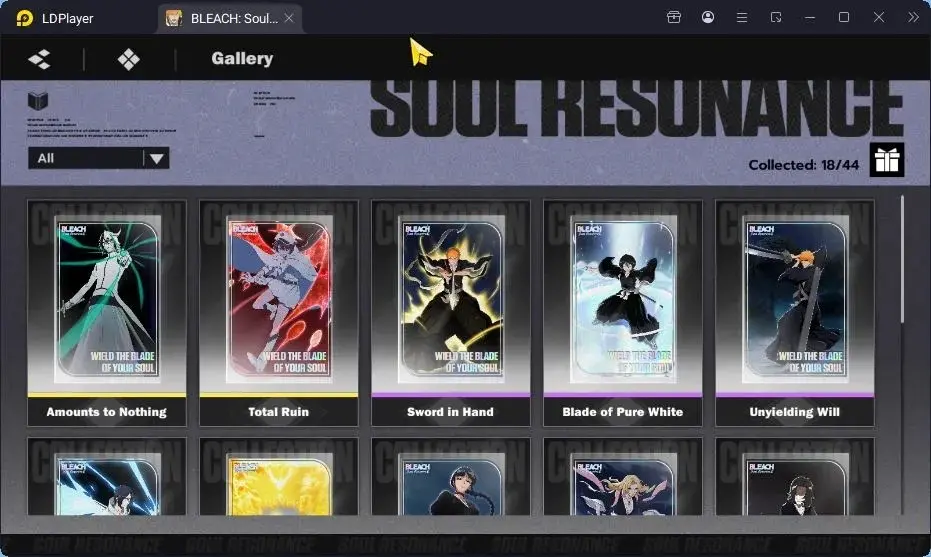Click the LDPlayer logo icon
This screenshot has height=557, width=931.
tap(24, 18)
